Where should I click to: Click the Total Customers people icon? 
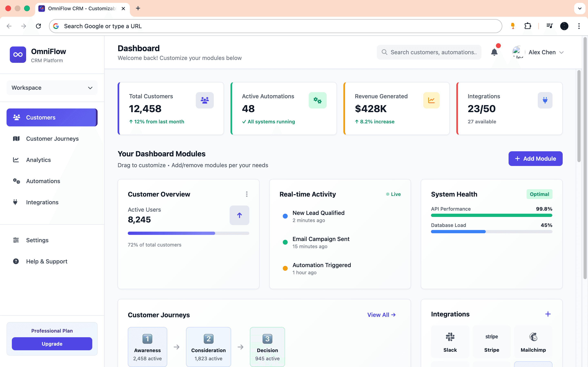click(205, 100)
